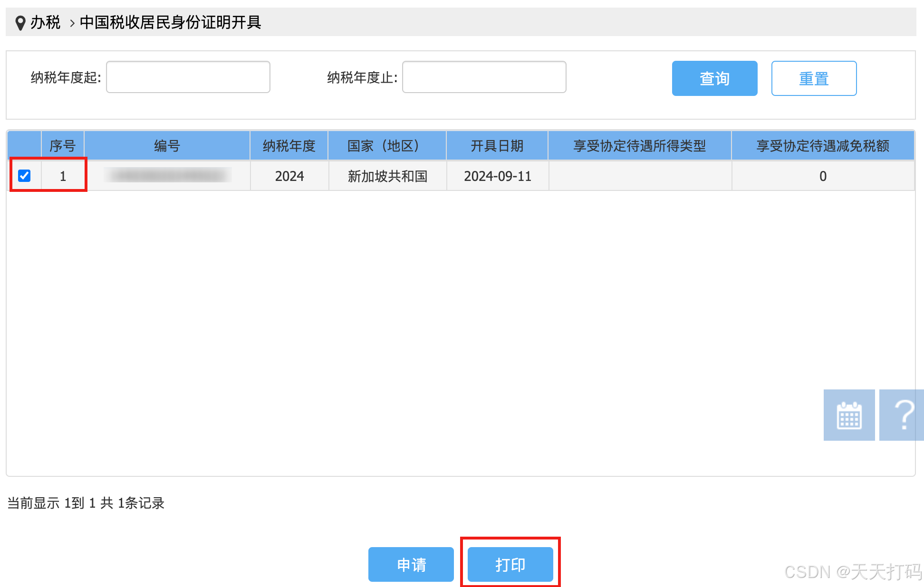Click the 编号 column header

[167, 146]
